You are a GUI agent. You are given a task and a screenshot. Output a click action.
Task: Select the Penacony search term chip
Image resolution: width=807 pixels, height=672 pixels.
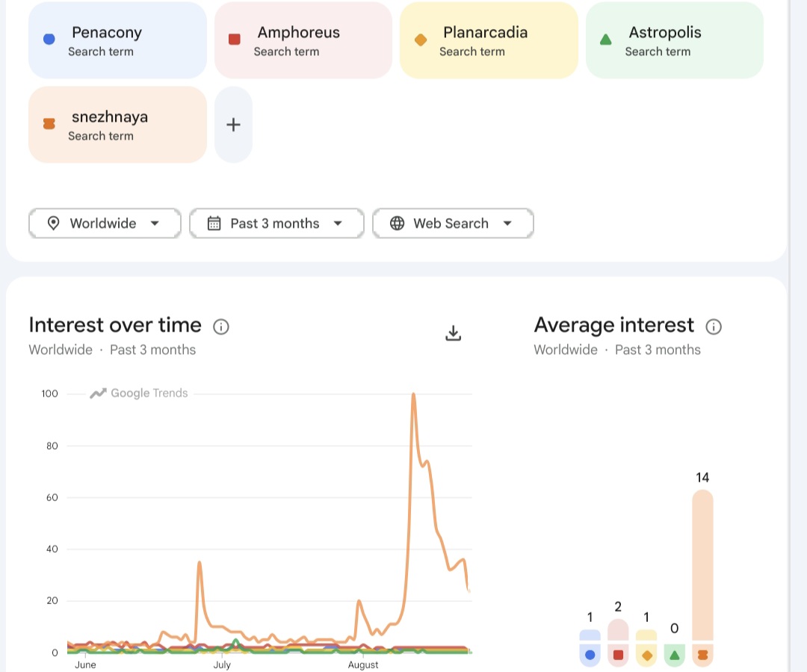point(117,40)
